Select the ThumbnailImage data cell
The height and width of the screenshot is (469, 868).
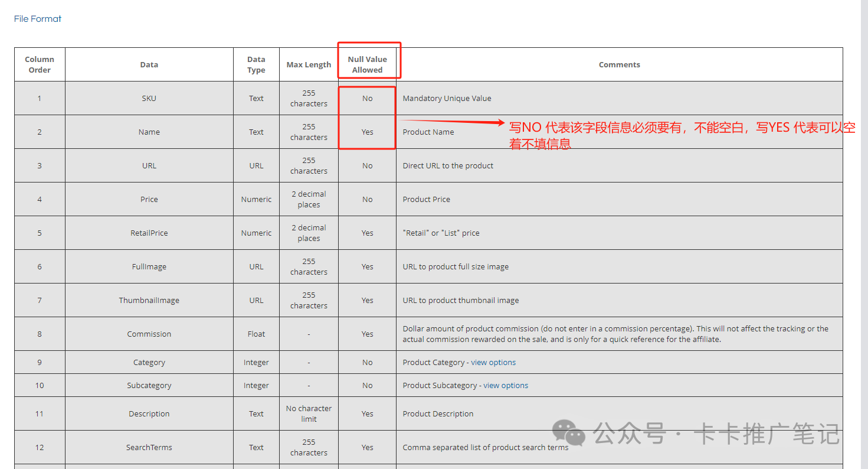click(x=149, y=300)
